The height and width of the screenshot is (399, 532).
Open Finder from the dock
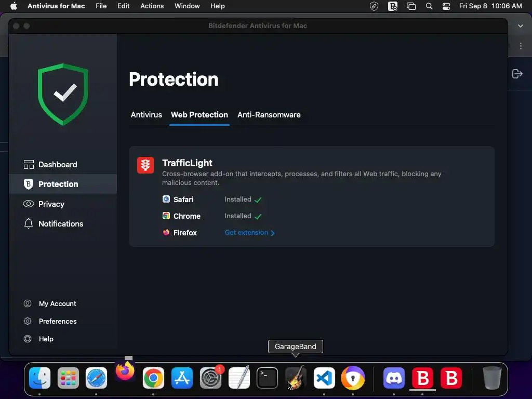pyautogui.click(x=39, y=378)
